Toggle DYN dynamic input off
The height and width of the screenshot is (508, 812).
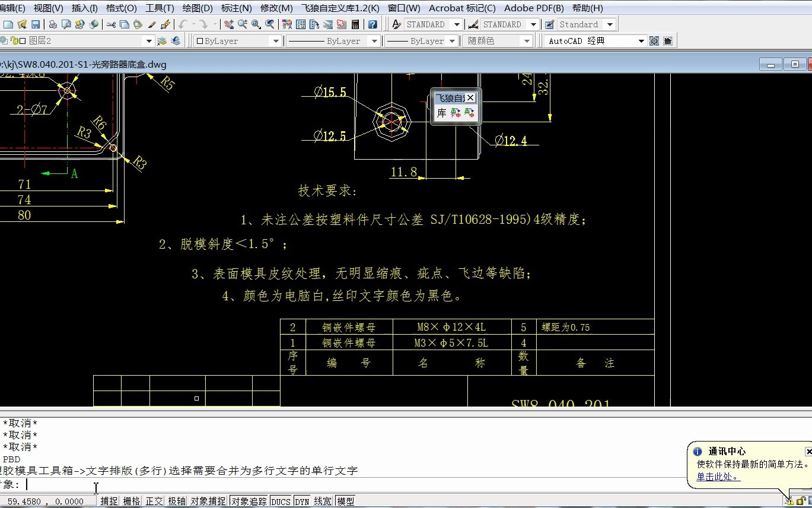click(302, 500)
